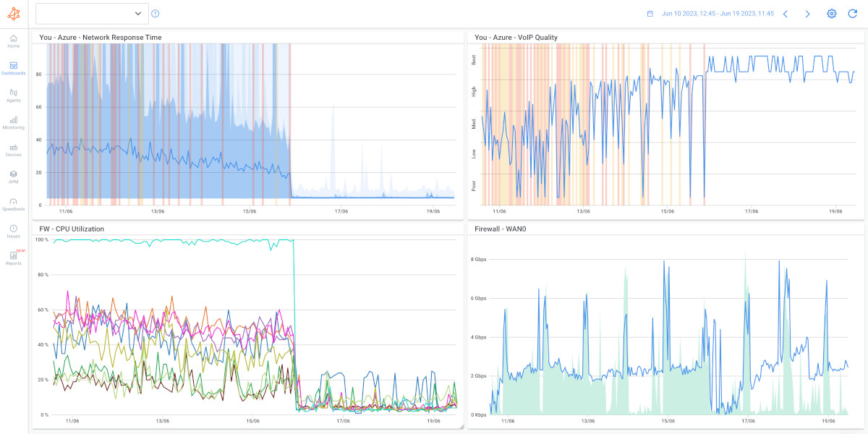Select the Dashboards icon in sidebar

point(13,69)
